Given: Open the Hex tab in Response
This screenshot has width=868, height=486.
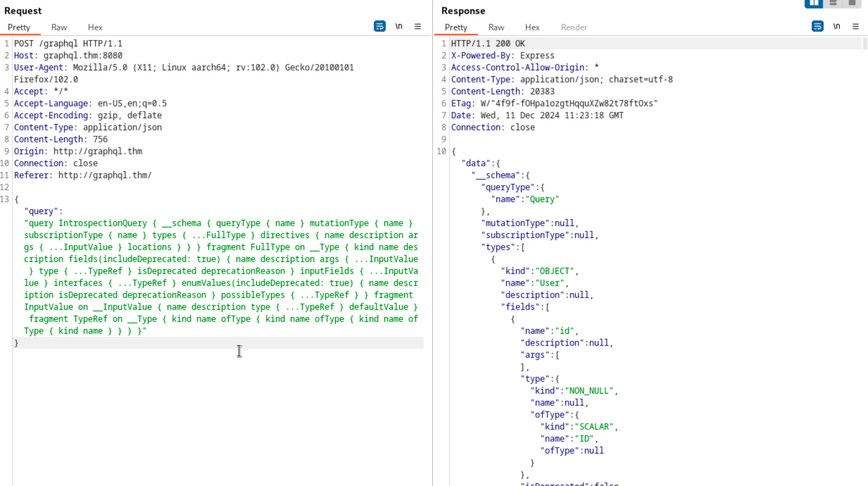Looking at the screenshot, I should [x=532, y=27].
